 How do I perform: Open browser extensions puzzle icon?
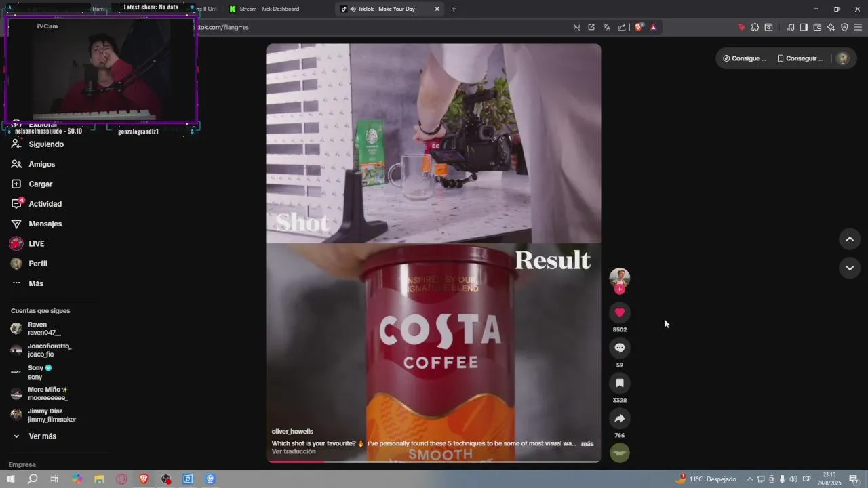click(x=755, y=27)
